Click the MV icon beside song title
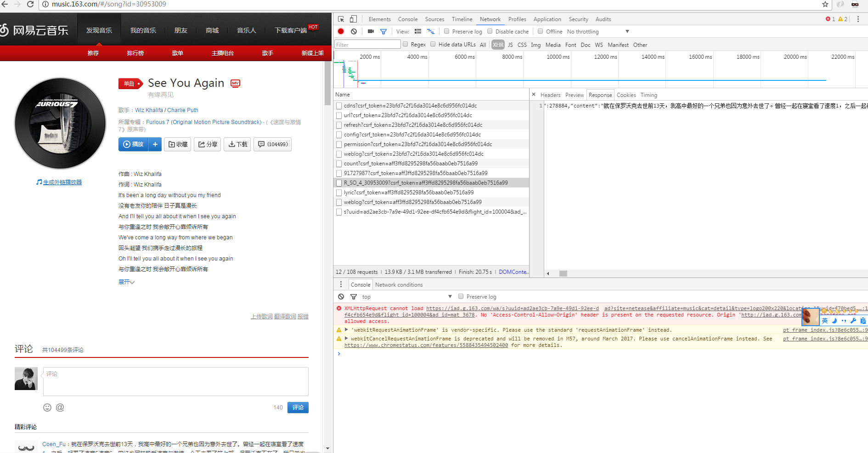Screen dimensions: 868x453 [x=235, y=83]
